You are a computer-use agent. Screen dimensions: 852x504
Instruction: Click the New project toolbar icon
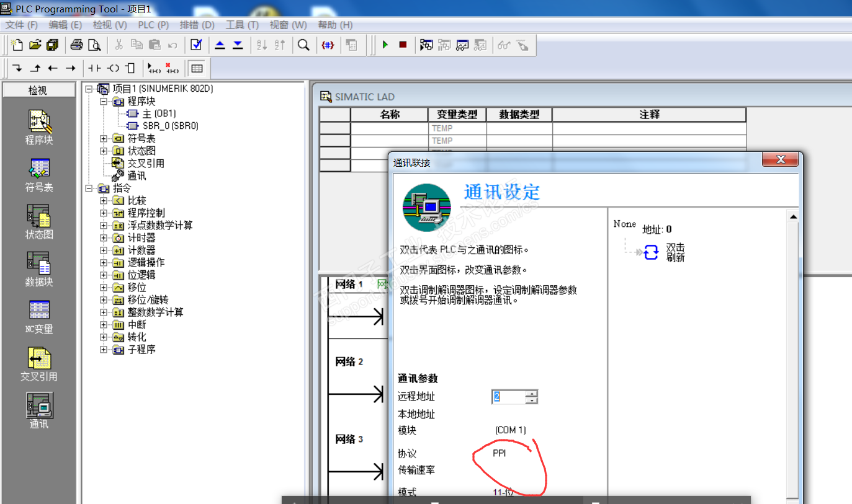pos(17,45)
